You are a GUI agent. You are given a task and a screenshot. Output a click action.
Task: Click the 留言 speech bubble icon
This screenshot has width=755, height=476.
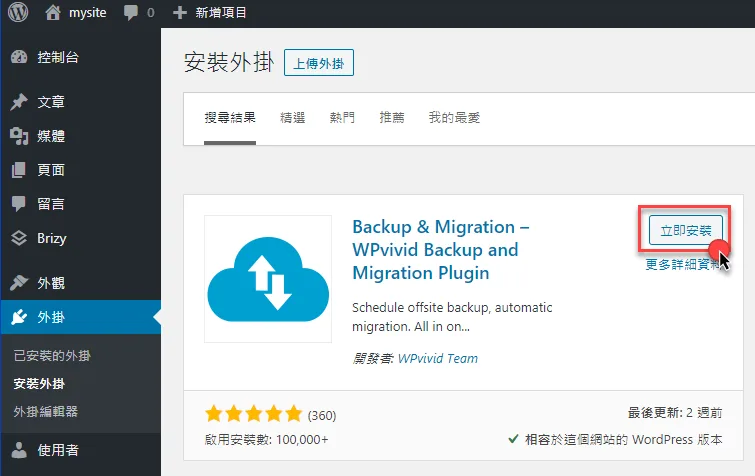click(19, 204)
